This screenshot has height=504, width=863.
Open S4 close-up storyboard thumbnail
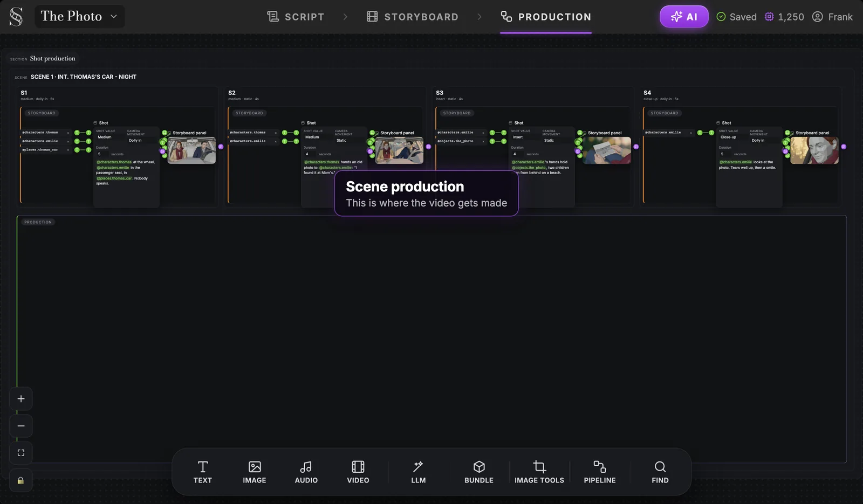coord(814,150)
